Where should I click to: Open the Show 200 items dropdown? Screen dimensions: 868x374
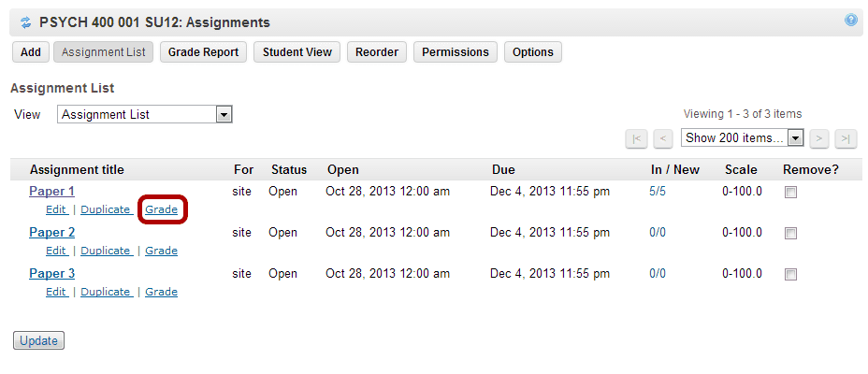[x=742, y=137]
